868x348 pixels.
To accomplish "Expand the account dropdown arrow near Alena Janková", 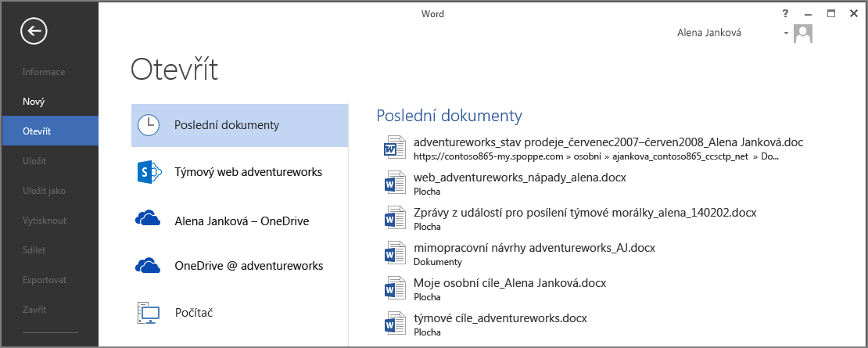I will [x=786, y=34].
